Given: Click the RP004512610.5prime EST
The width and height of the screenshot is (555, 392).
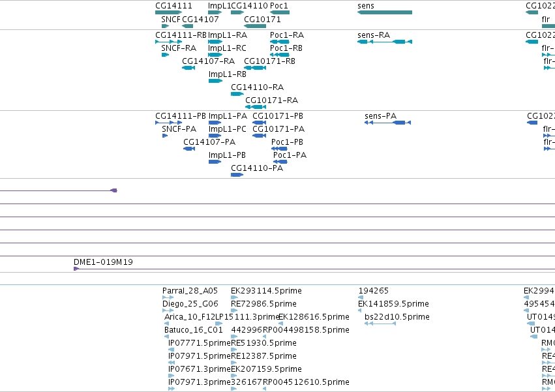Looking at the screenshot, I should point(264,389).
